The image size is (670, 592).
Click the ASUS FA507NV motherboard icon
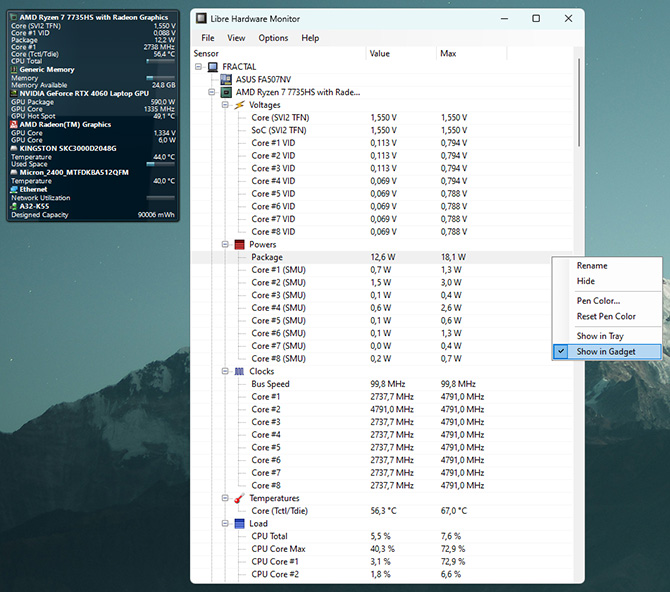(x=226, y=80)
